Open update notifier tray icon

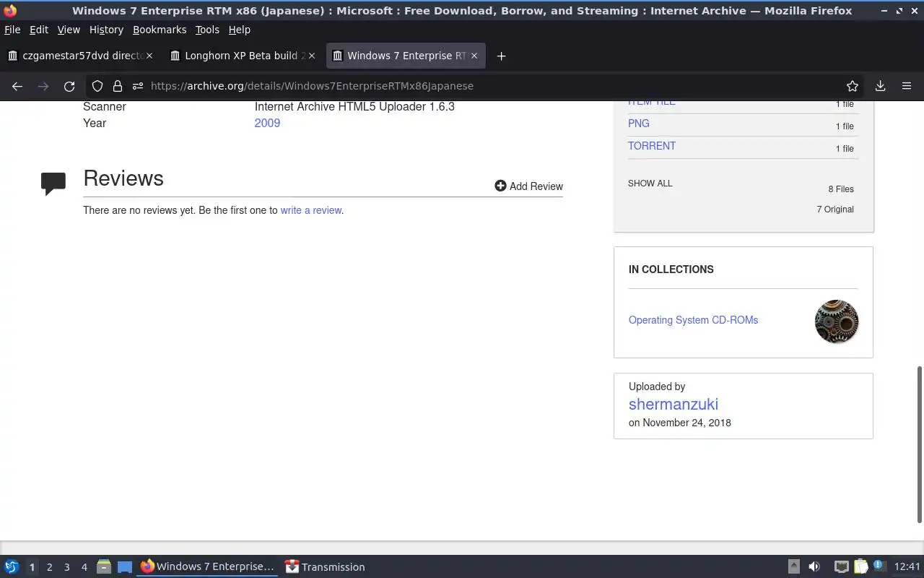879,566
